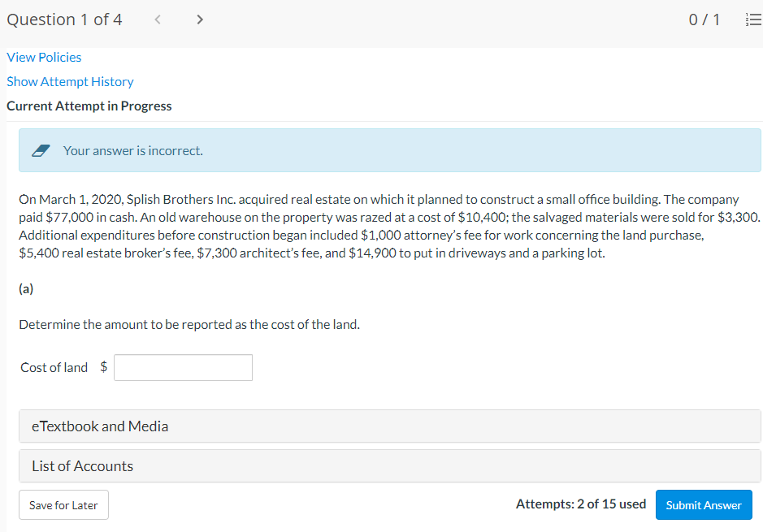Show Attempt History

pos(70,81)
